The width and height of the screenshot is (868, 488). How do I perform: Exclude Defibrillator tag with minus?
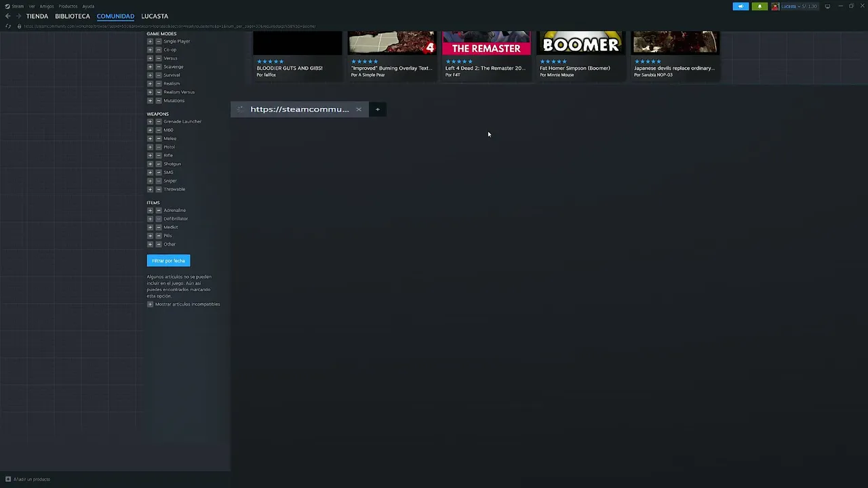tap(159, 219)
